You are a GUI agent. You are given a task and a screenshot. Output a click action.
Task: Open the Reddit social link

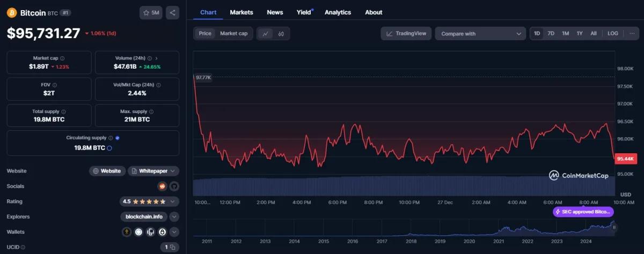(163, 186)
